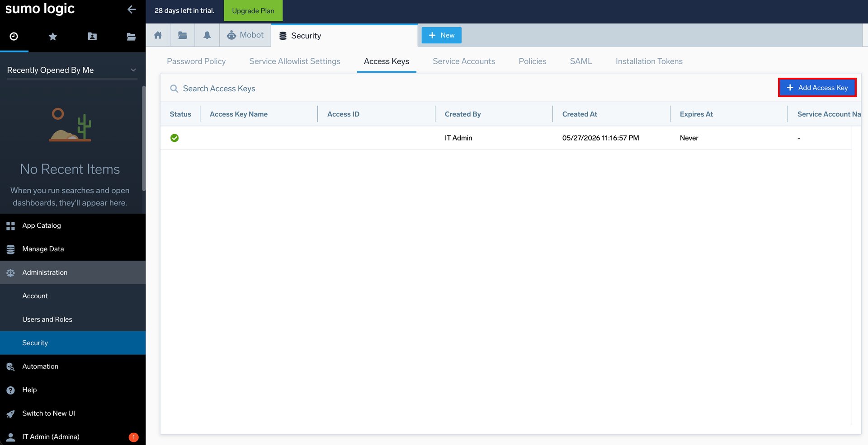Screen dimensions: 868x445
Task: Switch to the Installation Tokens tab
Action: (649, 61)
